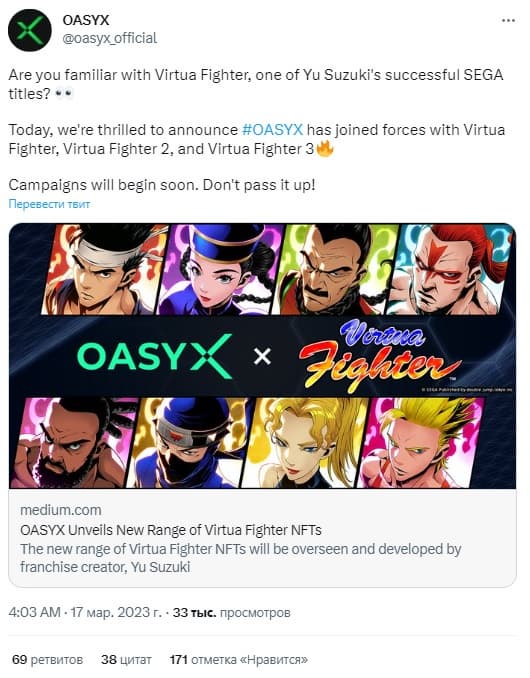The width and height of the screenshot is (530, 678).
Task: Click the mustached fighter portrait
Action: (333, 269)
